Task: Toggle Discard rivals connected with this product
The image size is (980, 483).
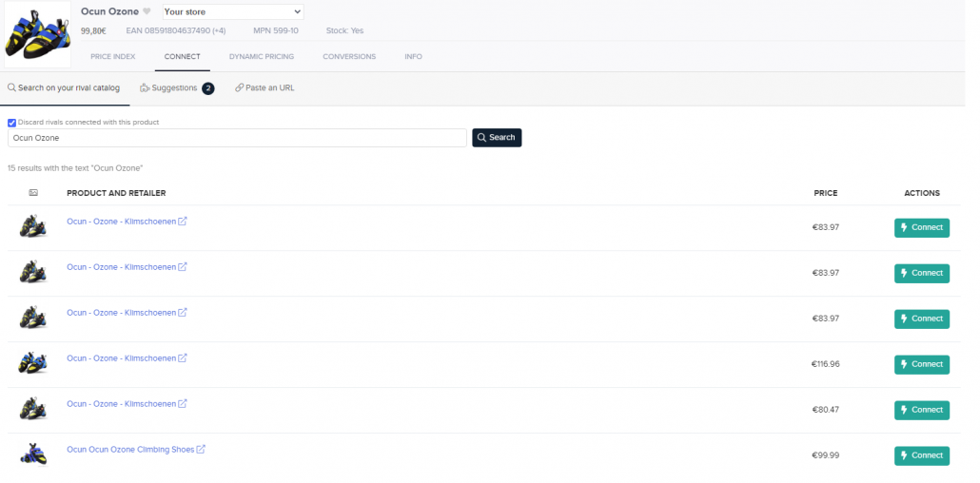Action: click(11, 123)
